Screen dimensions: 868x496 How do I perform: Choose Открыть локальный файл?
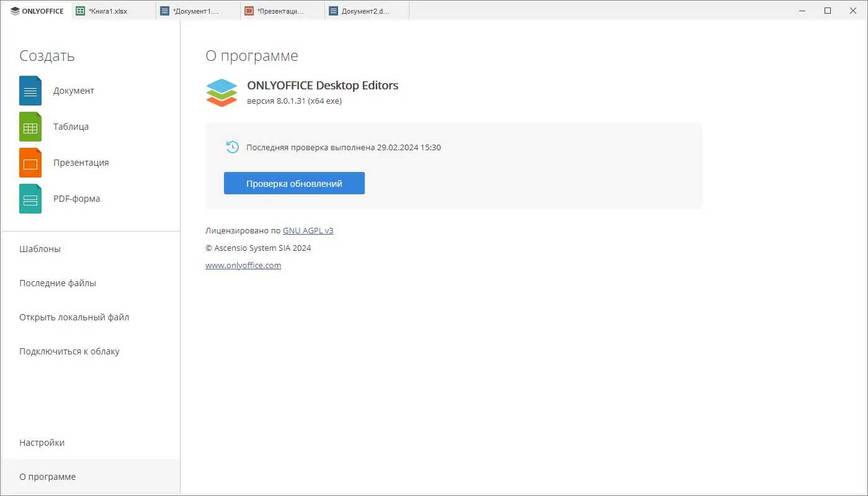coord(74,317)
